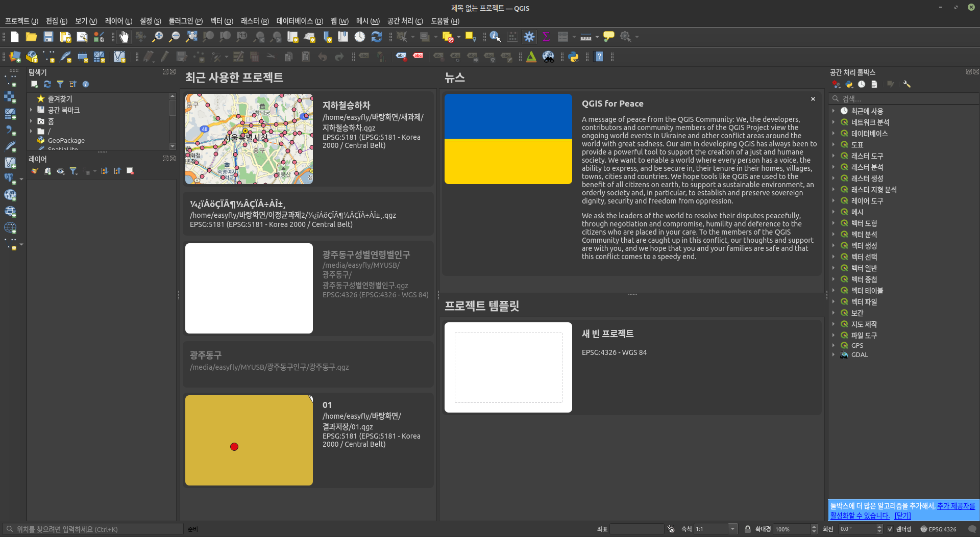980x537 pixels.
Task: Expand the 홈 folder in Browser
Action: 31,121
